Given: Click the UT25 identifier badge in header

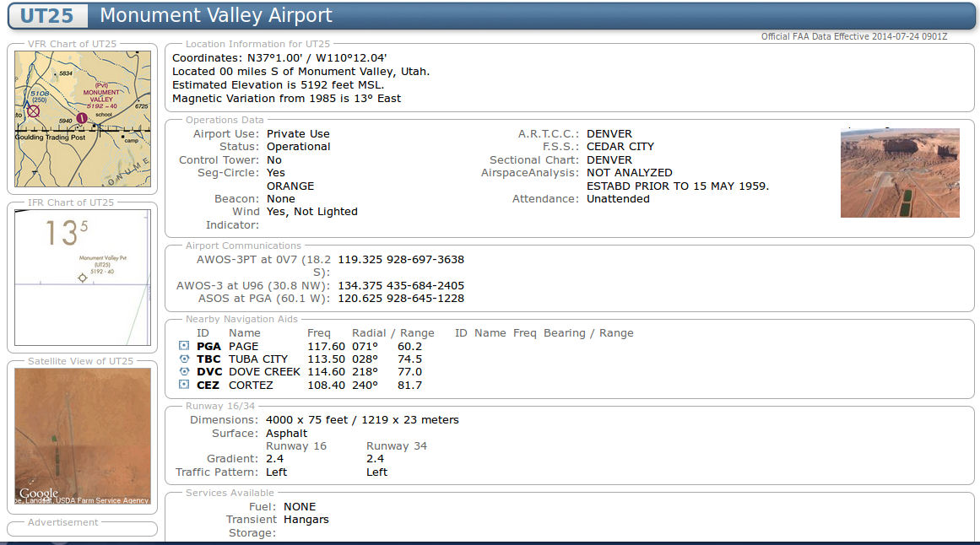Looking at the screenshot, I should [x=52, y=15].
